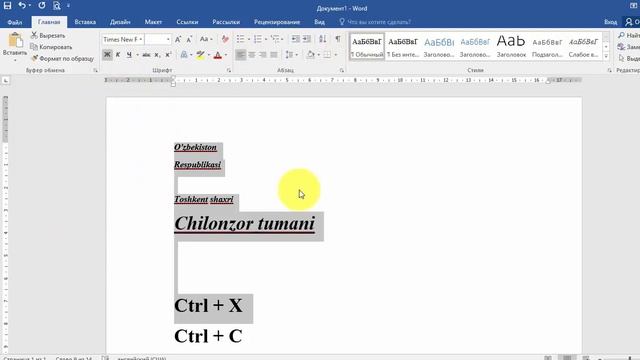The image size is (640, 360).
Task: Apply the Обычный style
Action: click(367, 47)
